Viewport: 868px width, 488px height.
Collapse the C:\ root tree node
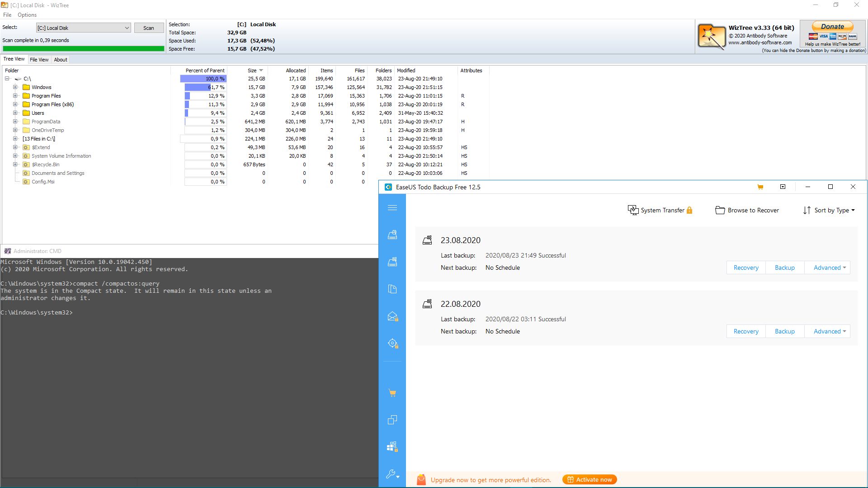pos(7,79)
